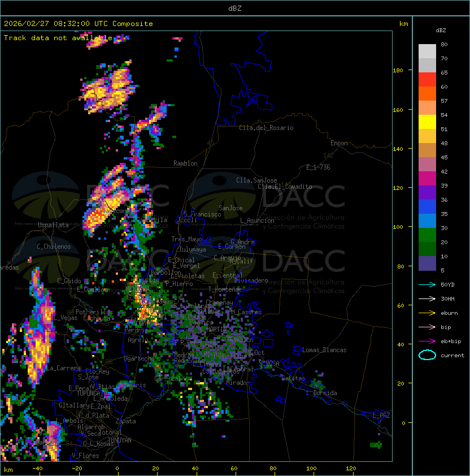
Task: Choose the tan swatch between 48 and 45 dBZ
Action: (427, 150)
